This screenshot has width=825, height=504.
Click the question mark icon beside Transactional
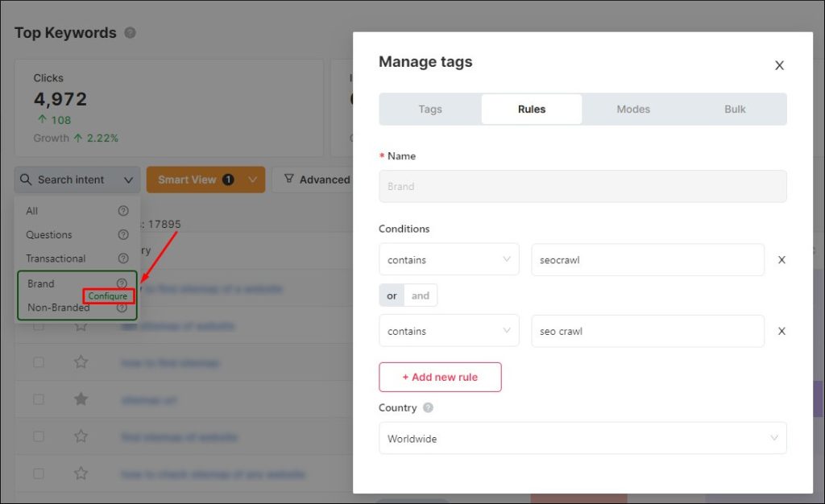pos(122,258)
